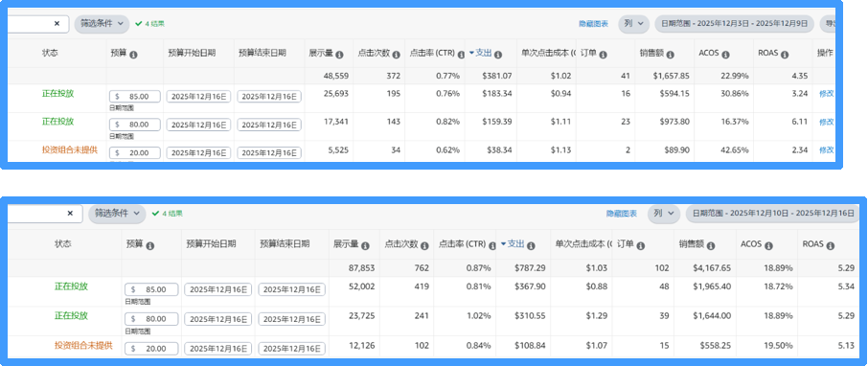Click 点击次数 info icon in Dec 3–9 table
Viewport: 868px width, 366px height.
click(x=396, y=55)
